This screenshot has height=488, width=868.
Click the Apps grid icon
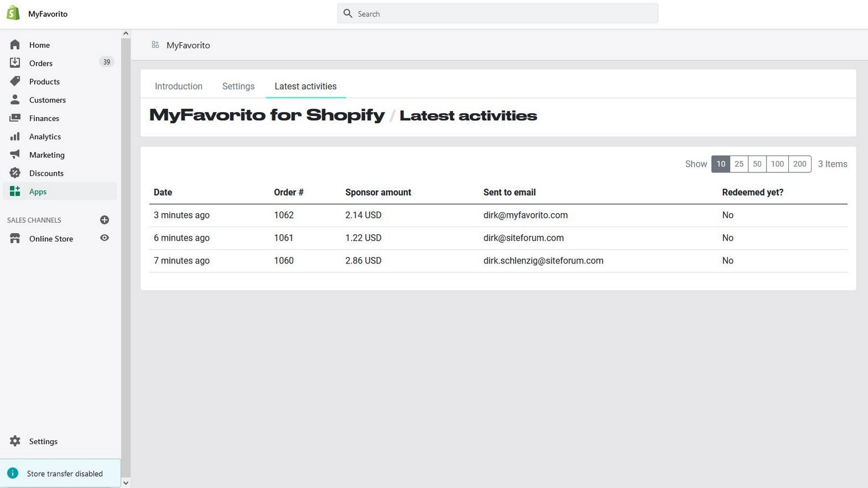15,191
